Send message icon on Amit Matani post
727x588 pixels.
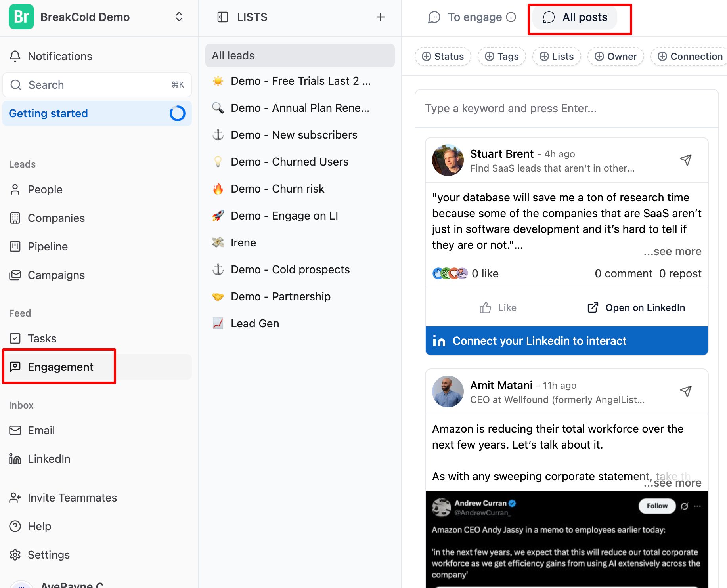click(x=686, y=391)
